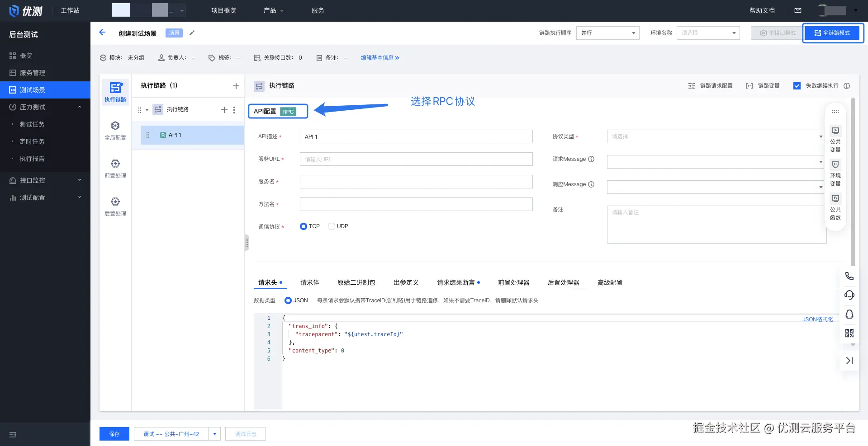Open the mail messages icon in top bar
Image resolution: width=868 pixels, height=446 pixels.
pyautogui.click(x=798, y=10)
